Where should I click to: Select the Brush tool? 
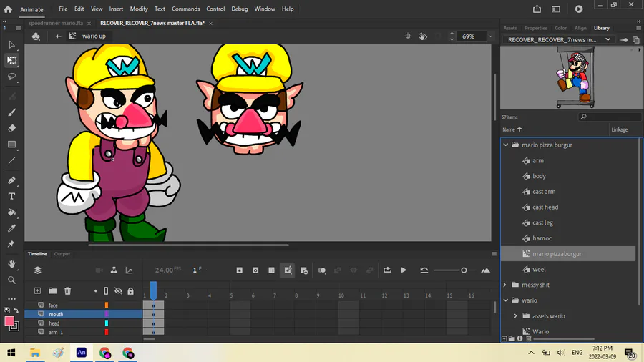point(11,112)
